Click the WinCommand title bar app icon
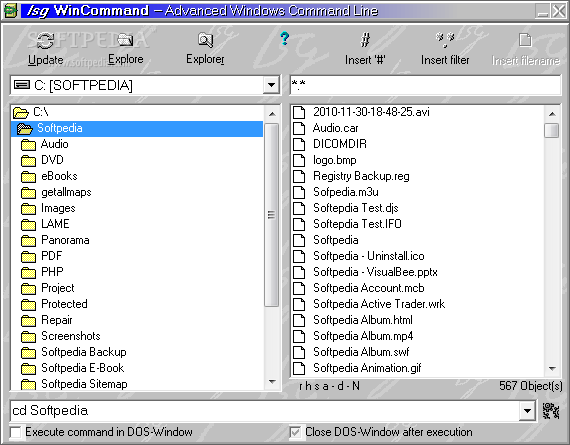570x445 pixels. coord(11,11)
